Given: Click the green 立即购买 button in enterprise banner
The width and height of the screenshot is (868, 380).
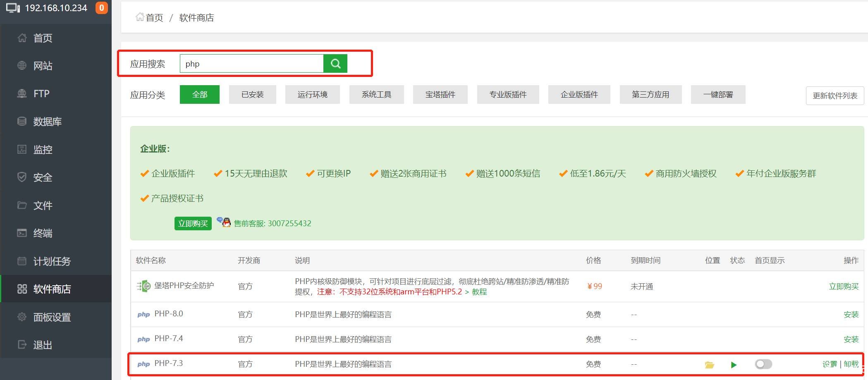Looking at the screenshot, I should (193, 223).
